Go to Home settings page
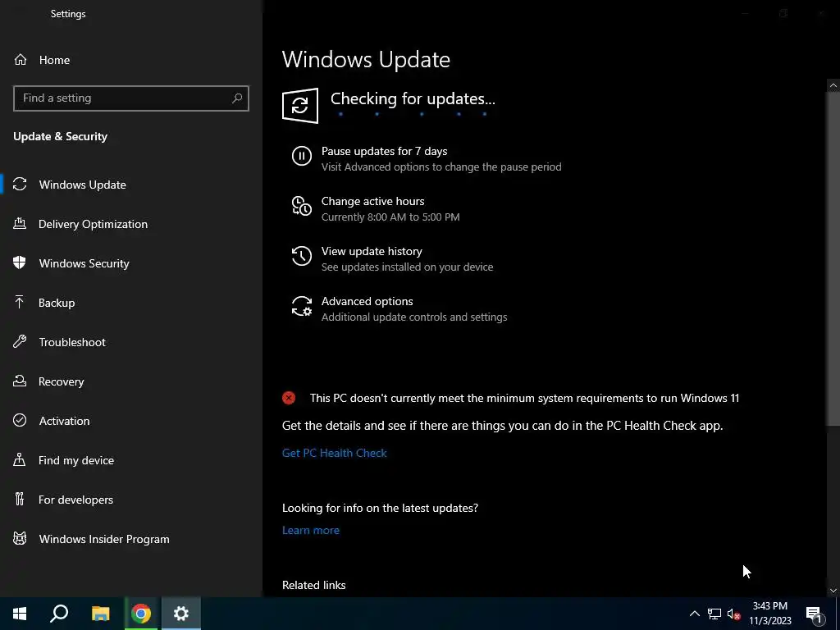Image resolution: width=840 pixels, height=630 pixels. point(131,60)
